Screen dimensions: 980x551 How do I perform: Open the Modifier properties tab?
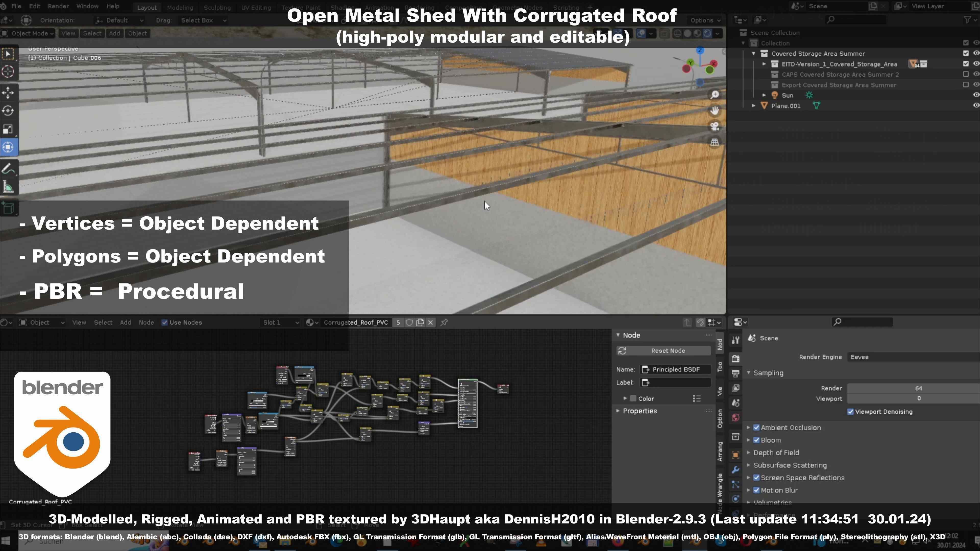pos(735,470)
